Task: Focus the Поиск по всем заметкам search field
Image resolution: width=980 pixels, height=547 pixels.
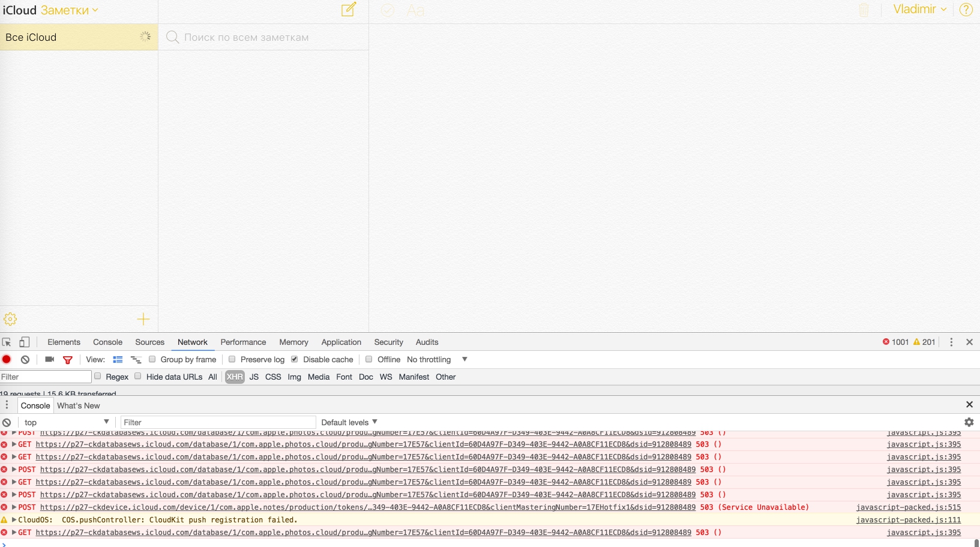Action: pyautogui.click(x=263, y=37)
